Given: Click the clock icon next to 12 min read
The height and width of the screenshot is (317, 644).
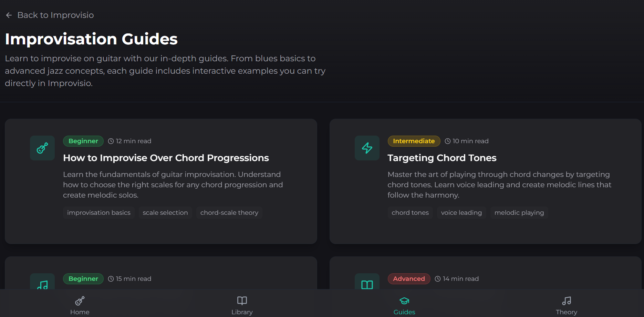Looking at the screenshot, I should [x=111, y=141].
